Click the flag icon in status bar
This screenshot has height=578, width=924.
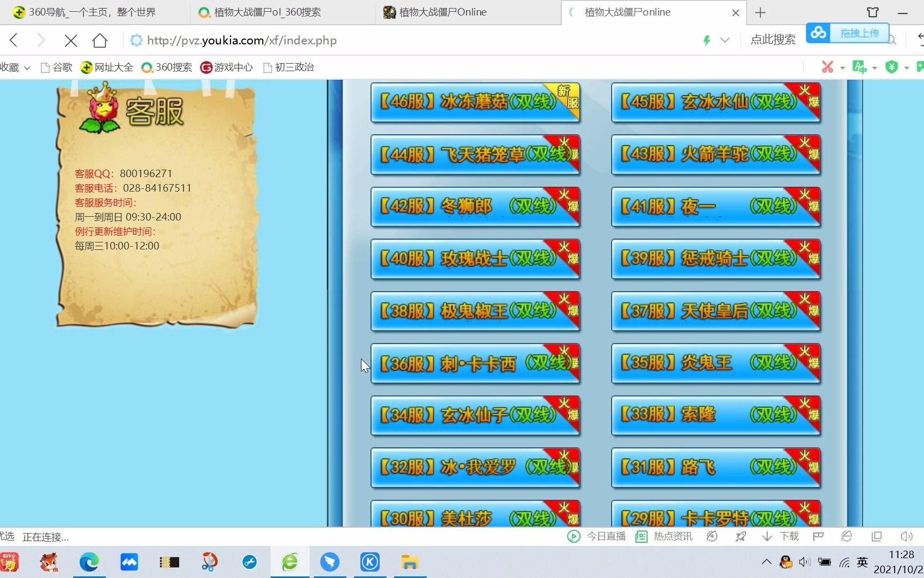818,536
